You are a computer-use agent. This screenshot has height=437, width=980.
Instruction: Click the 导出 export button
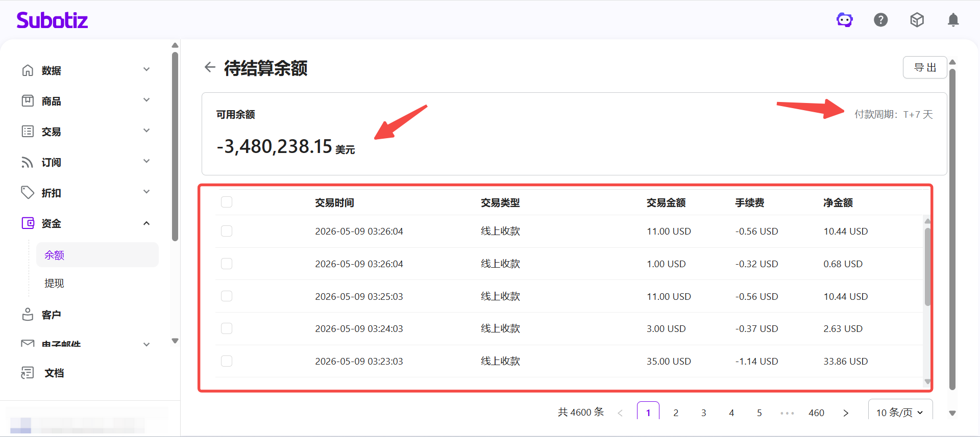pyautogui.click(x=925, y=67)
